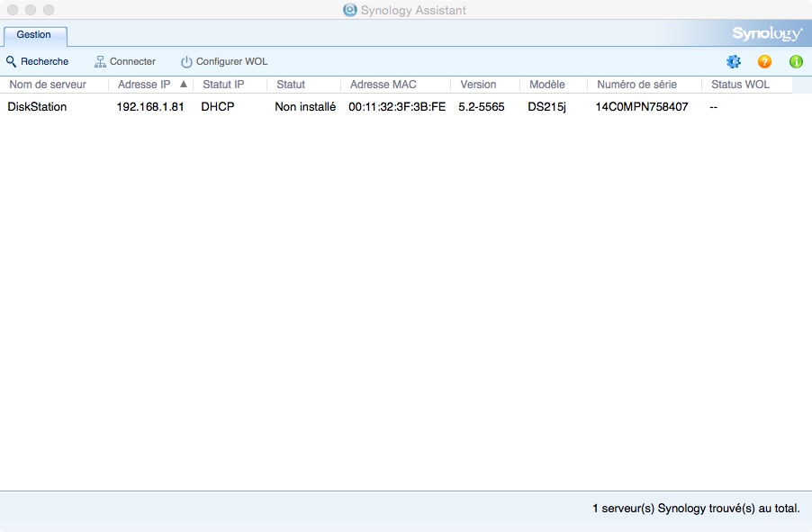
Task: Switch to the Gestion tab
Action: tap(35, 35)
